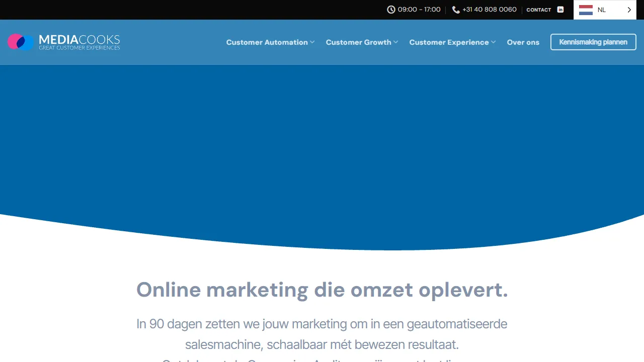644x362 pixels.
Task: Click the phone handset icon in the top bar
Action: coord(456,10)
